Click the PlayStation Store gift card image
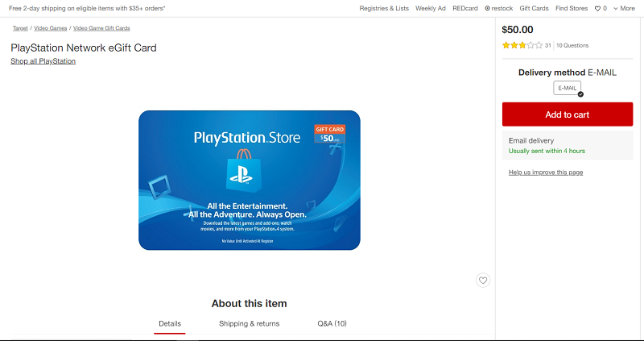Image resolution: width=644 pixels, height=341 pixels. pyautogui.click(x=249, y=180)
